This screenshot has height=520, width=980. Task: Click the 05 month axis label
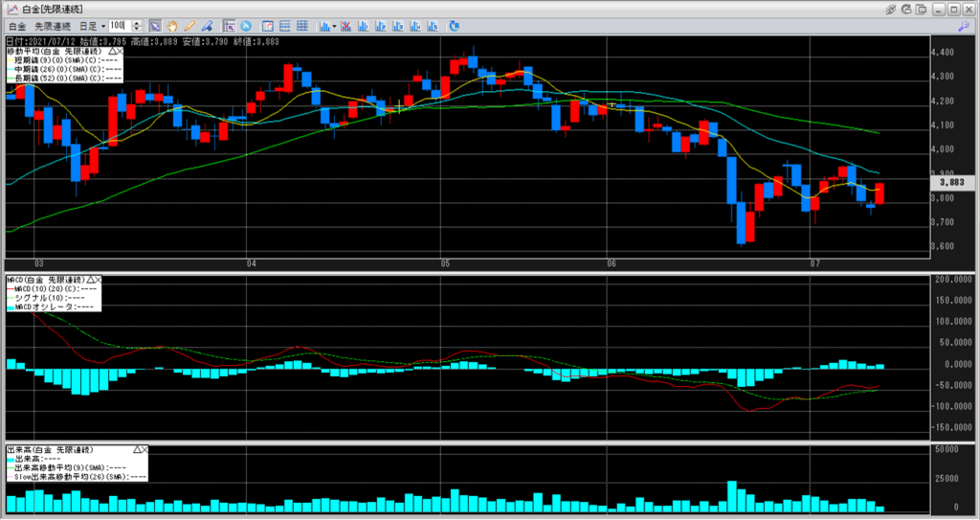click(446, 263)
